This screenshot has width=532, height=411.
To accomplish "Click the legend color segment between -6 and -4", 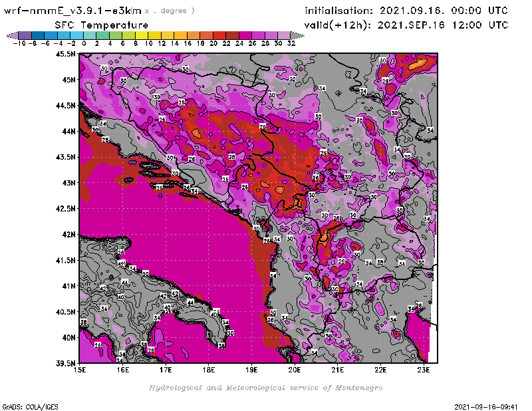I will click(x=51, y=35).
